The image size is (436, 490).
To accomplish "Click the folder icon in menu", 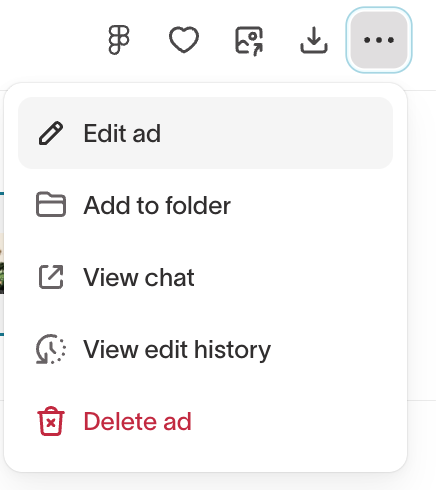I will coord(51,204).
